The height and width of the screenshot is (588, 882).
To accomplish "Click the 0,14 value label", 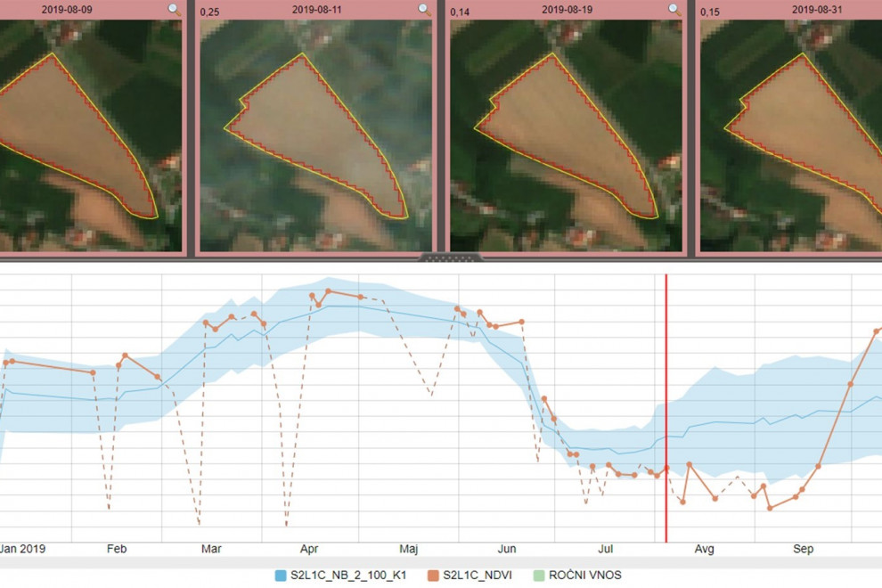I will pos(460,12).
